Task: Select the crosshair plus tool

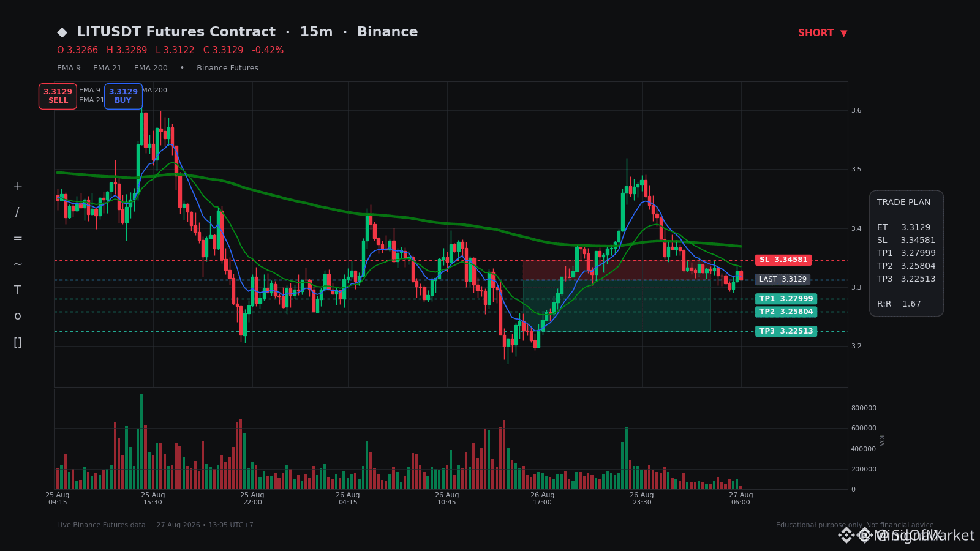Action: pyautogui.click(x=18, y=186)
